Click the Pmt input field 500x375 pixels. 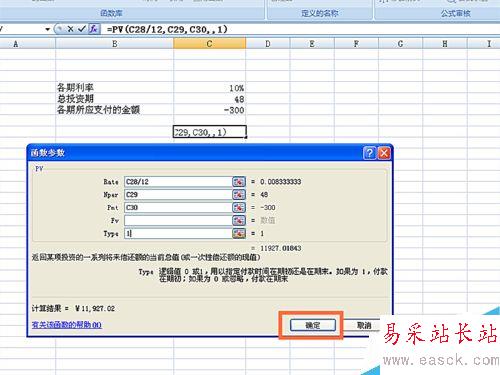pos(178,208)
